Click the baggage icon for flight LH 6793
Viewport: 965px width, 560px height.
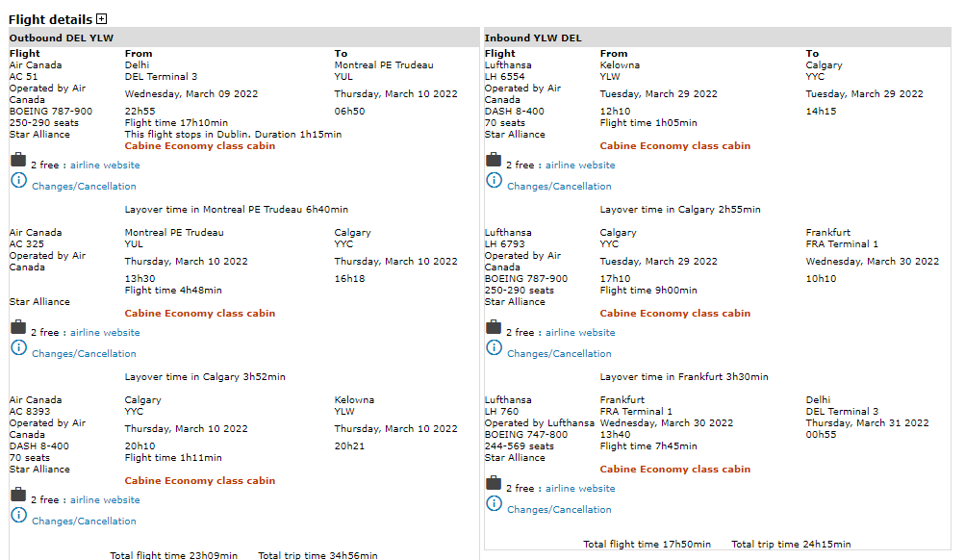[x=494, y=328]
